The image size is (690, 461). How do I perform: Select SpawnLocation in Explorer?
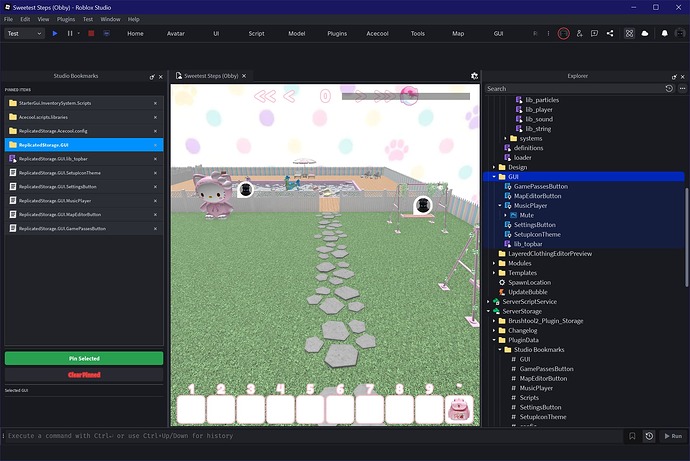529,282
